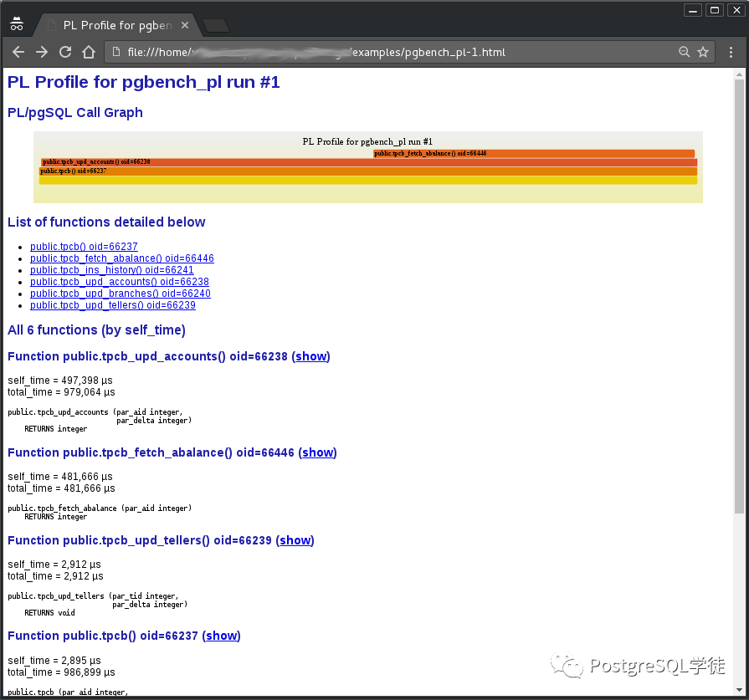The image size is (749, 700).
Task: Click the 'total_time = 979,064 µs' value
Action: click(61, 392)
